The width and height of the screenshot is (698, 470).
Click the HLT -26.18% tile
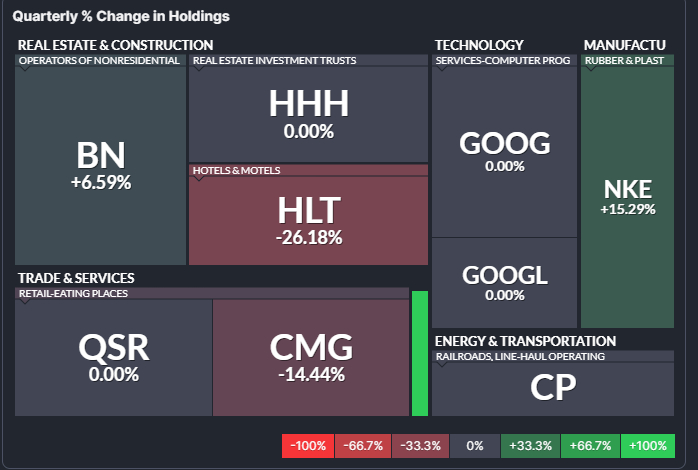(x=308, y=220)
